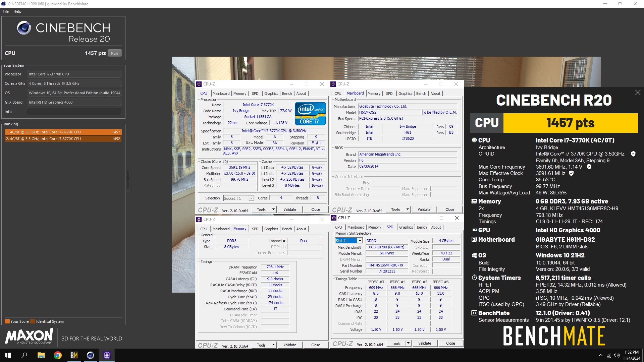Open network status tray icon
Viewport: 644px width, 362px height.
[609, 355]
